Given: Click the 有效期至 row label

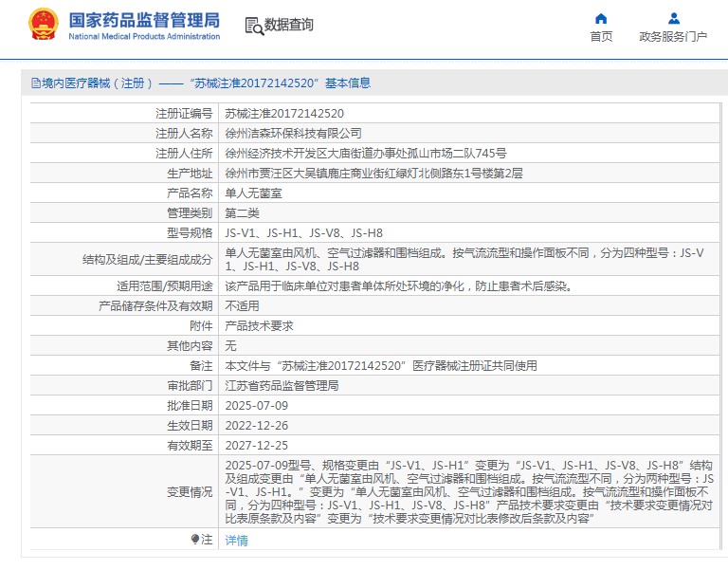Looking at the screenshot, I should pos(190,446).
